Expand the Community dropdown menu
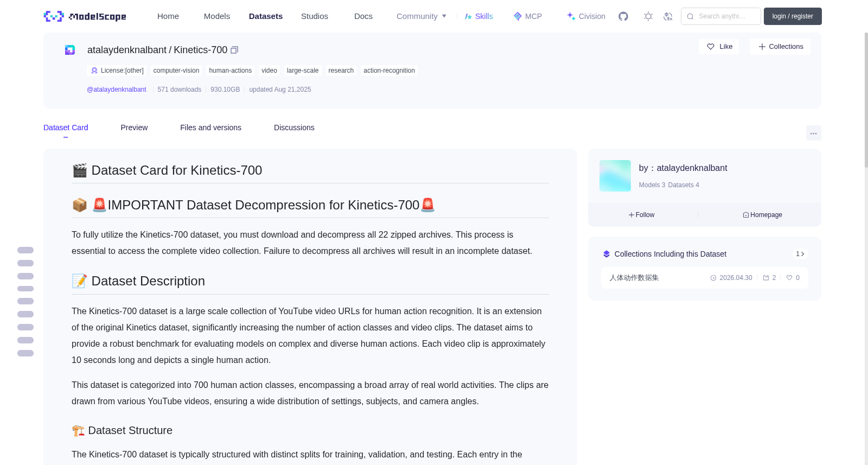Image resolution: width=868 pixels, height=465 pixels. (422, 16)
